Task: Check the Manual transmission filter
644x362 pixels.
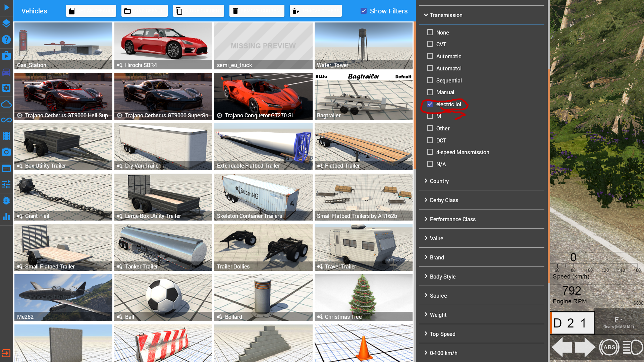Action: point(430,92)
